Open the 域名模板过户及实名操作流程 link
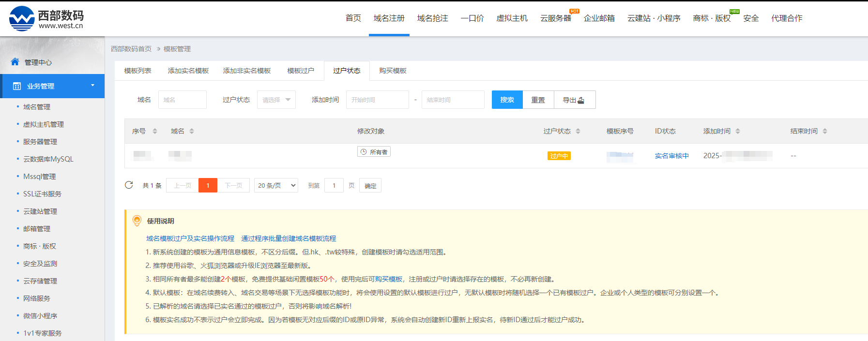The width and height of the screenshot is (868, 341). point(190,238)
